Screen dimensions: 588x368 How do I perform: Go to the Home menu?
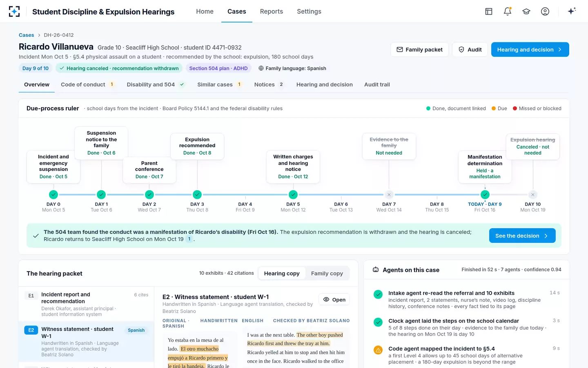tap(205, 11)
